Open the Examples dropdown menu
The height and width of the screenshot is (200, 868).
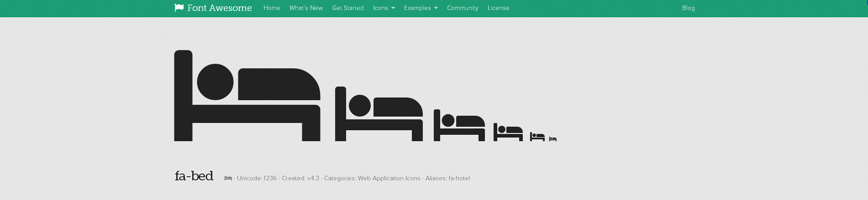(x=421, y=8)
